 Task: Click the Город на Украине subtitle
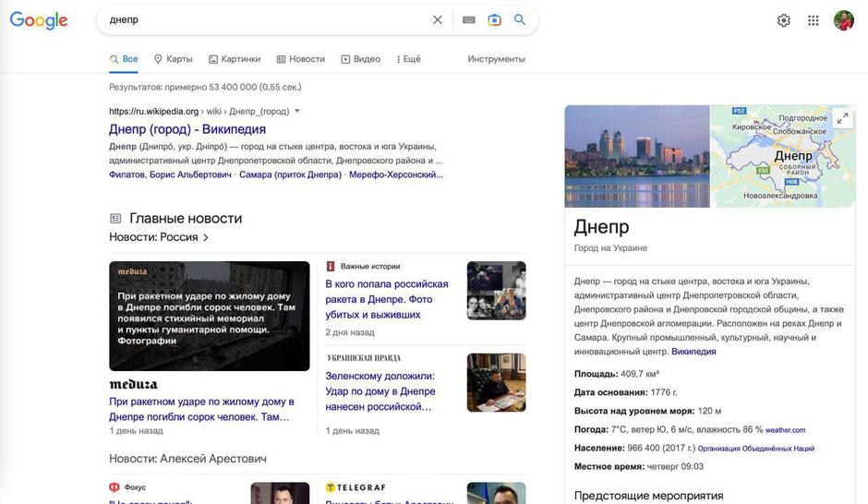610,248
